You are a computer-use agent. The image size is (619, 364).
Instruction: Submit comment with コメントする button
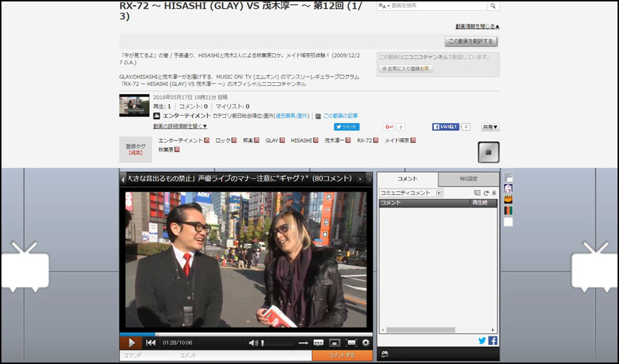pos(342,355)
